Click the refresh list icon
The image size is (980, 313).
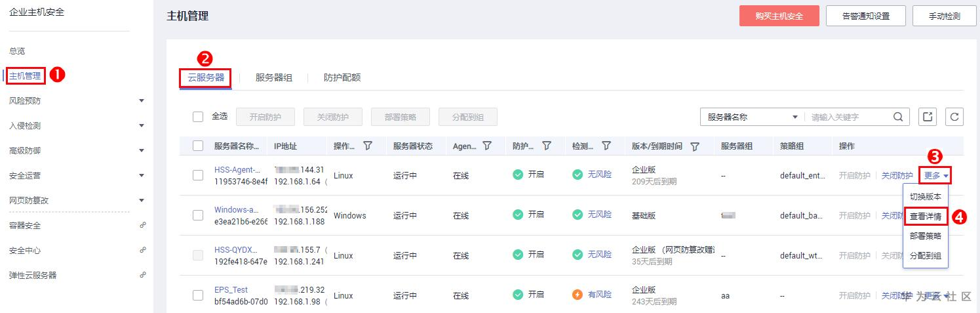(x=954, y=117)
